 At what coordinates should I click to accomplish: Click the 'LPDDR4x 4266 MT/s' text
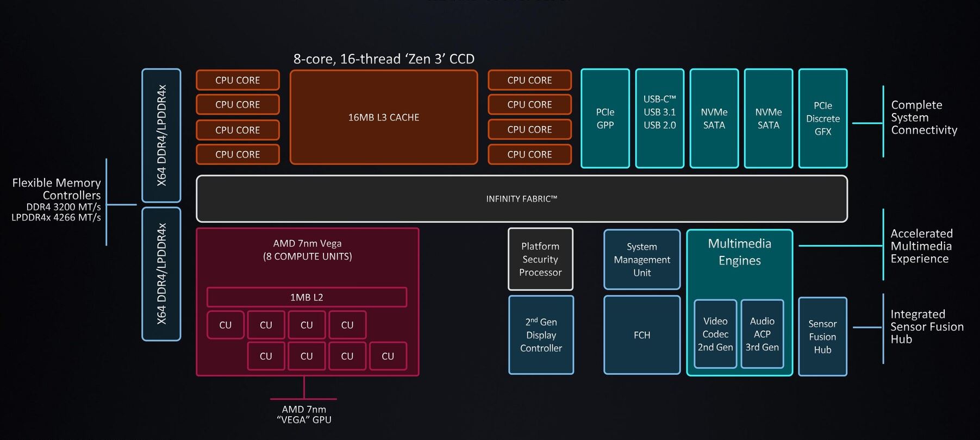tap(57, 217)
